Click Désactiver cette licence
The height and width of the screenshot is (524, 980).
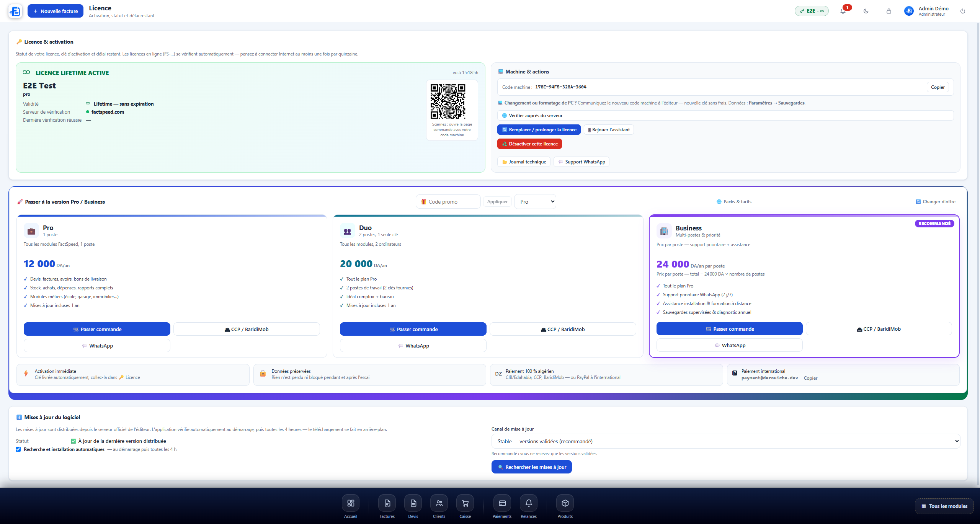tap(529, 144)
